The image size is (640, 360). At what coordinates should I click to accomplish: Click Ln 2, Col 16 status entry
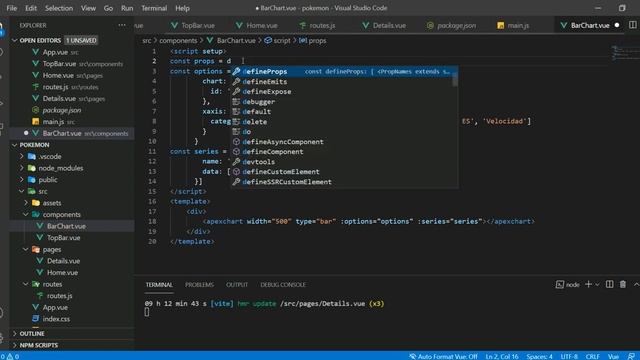(502, 356)
